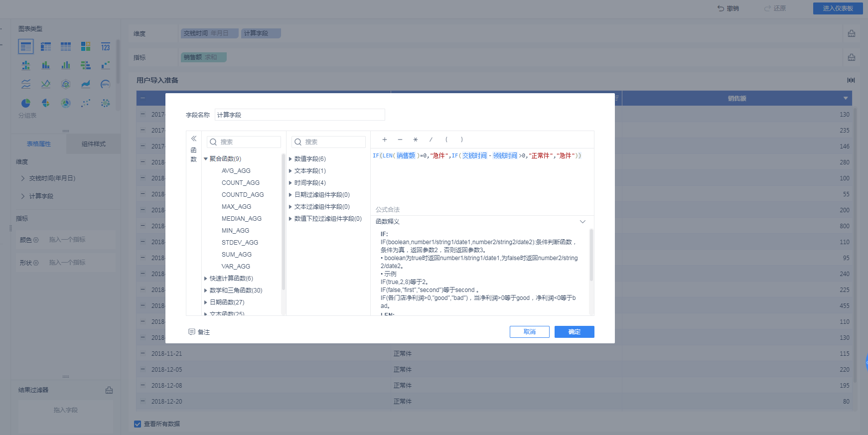
Task: Click the function description scrollbar
Action: [x=591, y=255]
